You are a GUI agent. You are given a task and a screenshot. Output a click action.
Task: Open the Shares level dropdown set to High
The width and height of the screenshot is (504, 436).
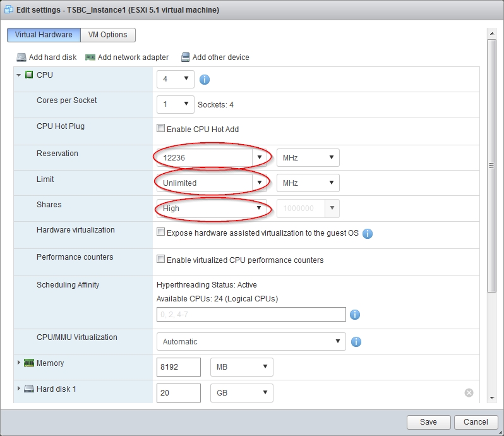coord(258,209)
